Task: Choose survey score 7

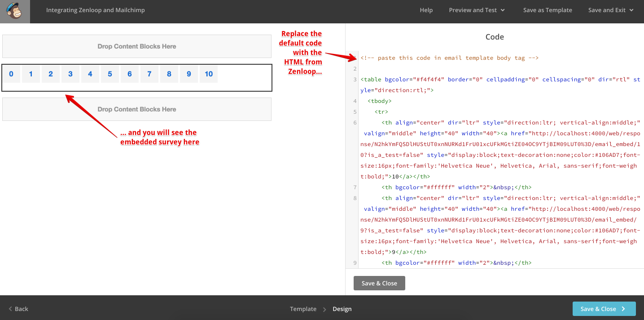Action: [149, 74]
